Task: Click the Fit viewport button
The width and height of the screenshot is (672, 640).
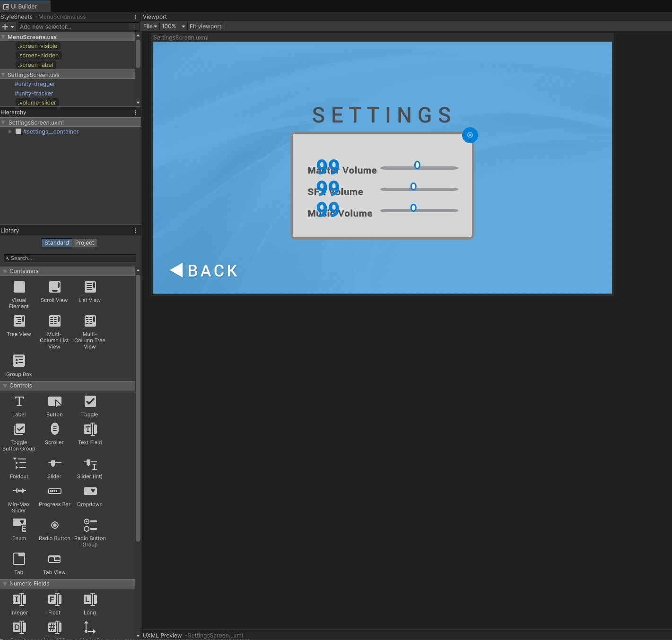Action: pyautogui.click(x=205, y=26)
